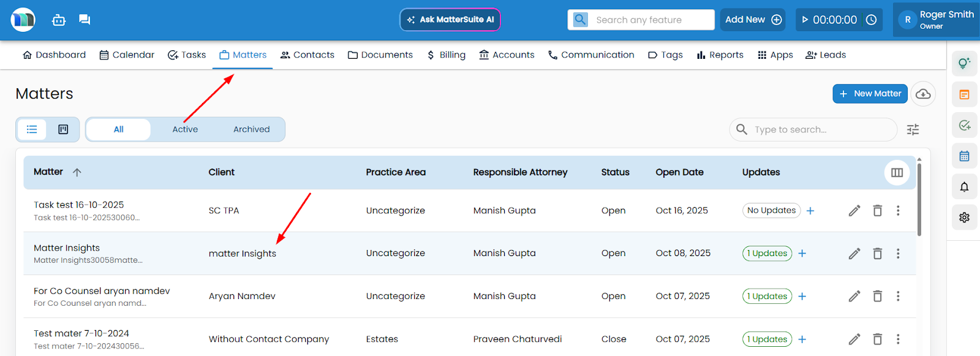980x356 pixels.
Task: Open the Reports menu item
Action: (720, 55)
